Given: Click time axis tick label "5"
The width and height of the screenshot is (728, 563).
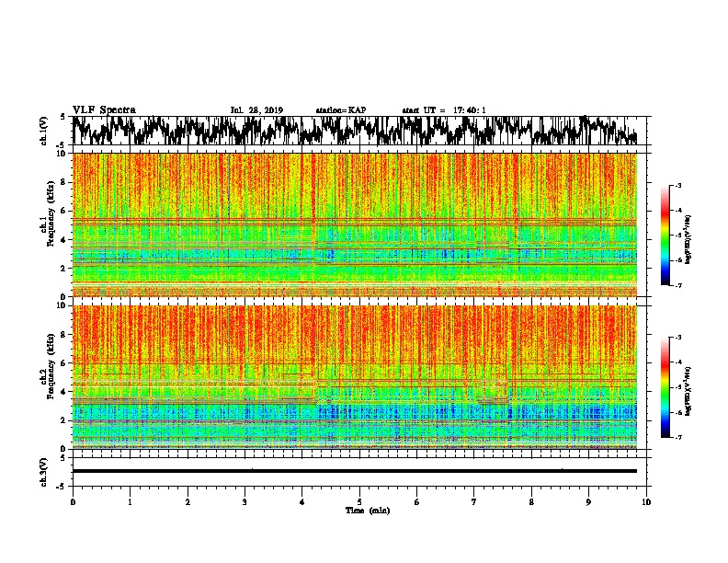Looking at the screenshot, I should [x=359, y=502].
